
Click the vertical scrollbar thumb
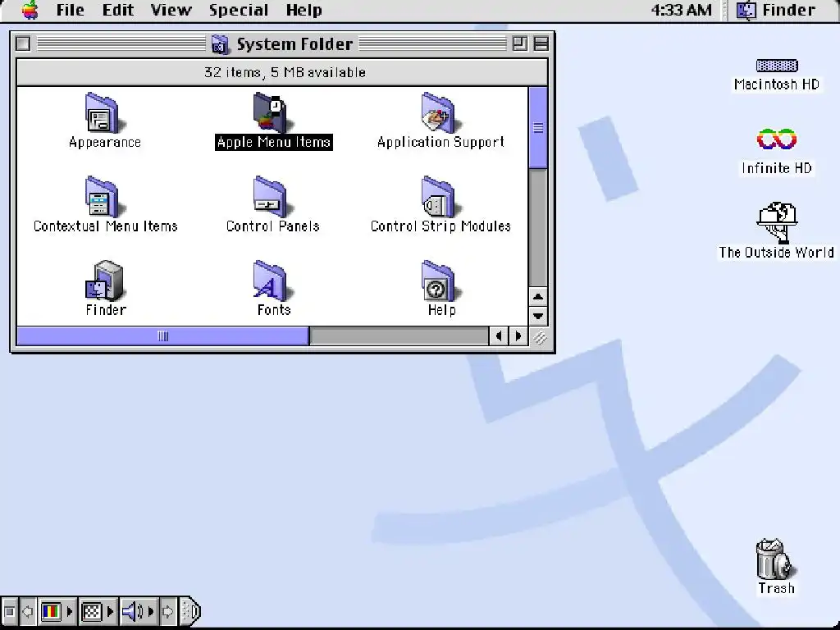point(538,127)
